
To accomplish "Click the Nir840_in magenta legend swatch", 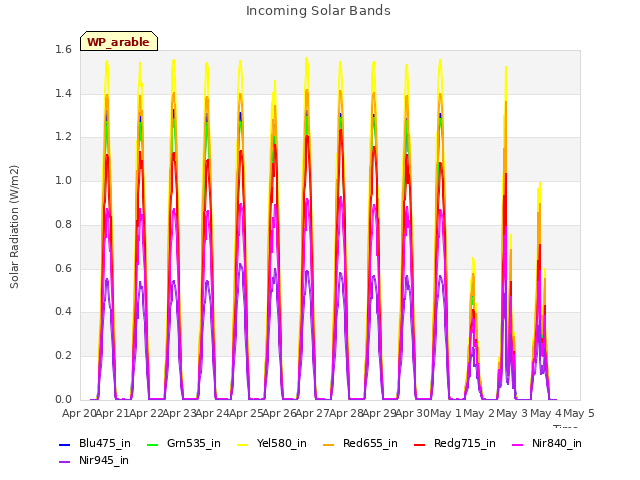I will 518,444.
